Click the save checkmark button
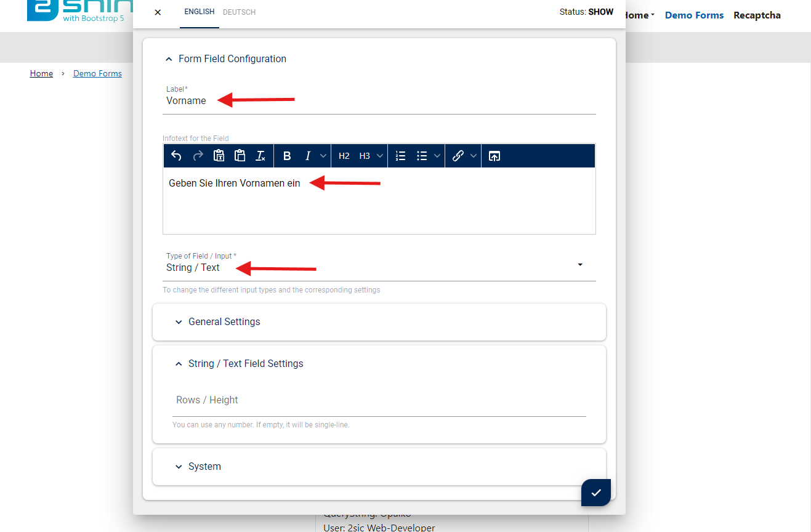 click(x=595, y=493)
